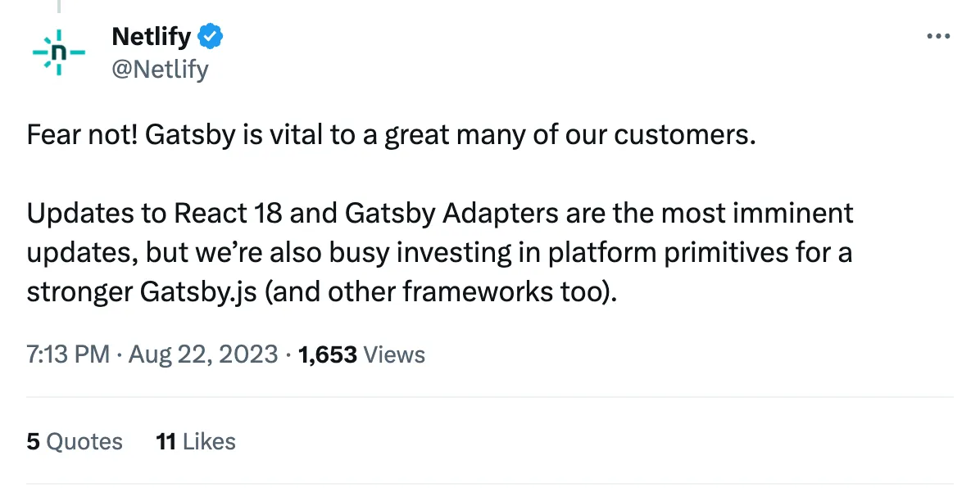This screenshot has width=980, height=492.
Task: Click the verification badge next to Netlify
Action: click(211, 36)
